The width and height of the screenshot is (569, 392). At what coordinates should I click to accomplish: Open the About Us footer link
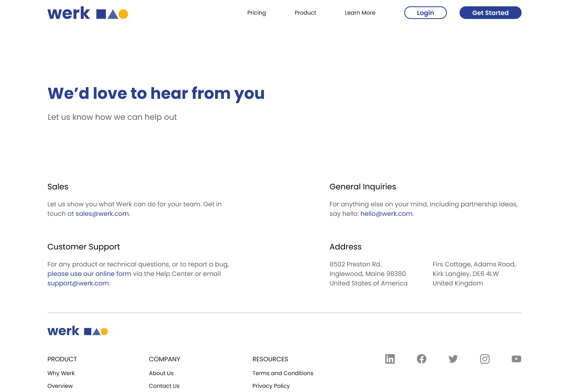coord(161,373)
